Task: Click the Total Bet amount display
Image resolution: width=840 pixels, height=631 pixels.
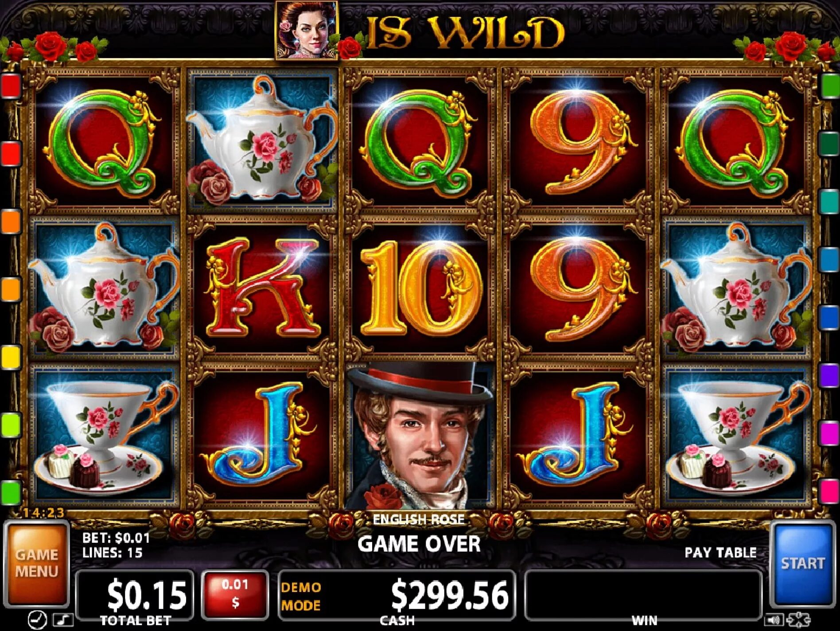Action: click(135, 594)
